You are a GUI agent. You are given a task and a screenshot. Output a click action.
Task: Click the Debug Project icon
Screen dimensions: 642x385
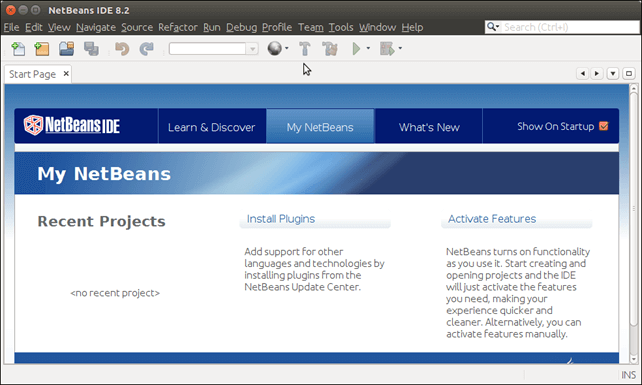387,49
